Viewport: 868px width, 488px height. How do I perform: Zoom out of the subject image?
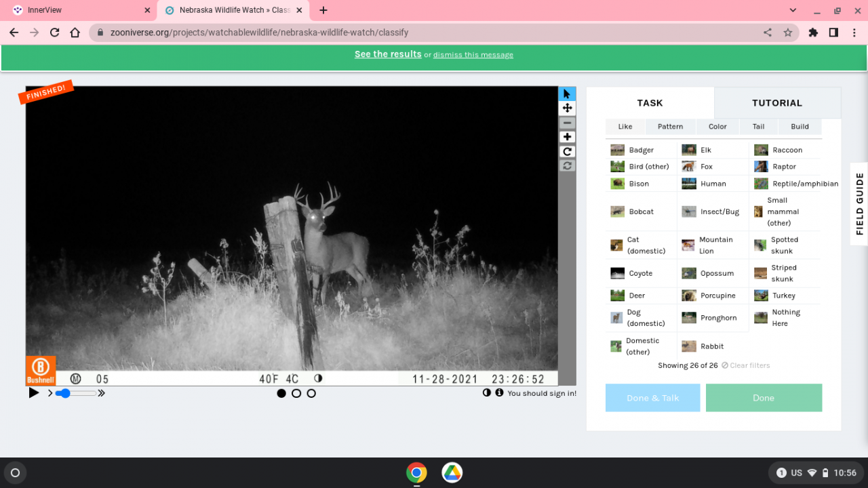point(567,123)
